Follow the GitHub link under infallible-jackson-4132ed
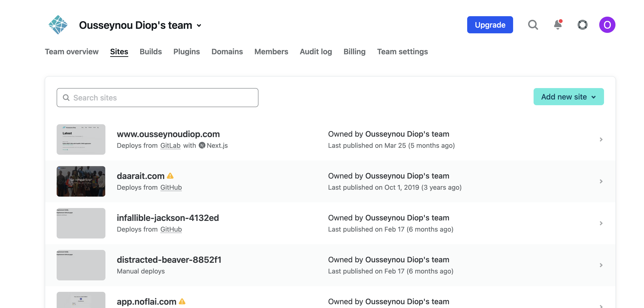Screen dimensions: 644x308 (x=171, y=229)
